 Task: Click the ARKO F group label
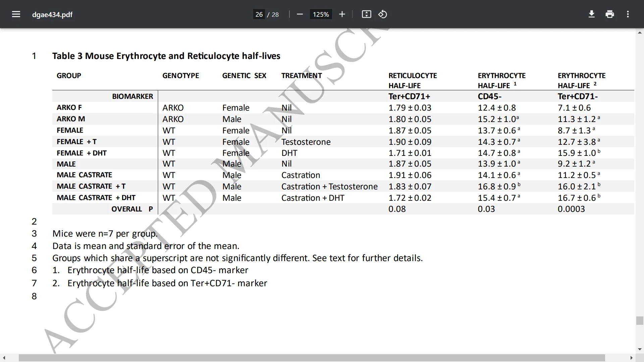[x=69, y=108]
